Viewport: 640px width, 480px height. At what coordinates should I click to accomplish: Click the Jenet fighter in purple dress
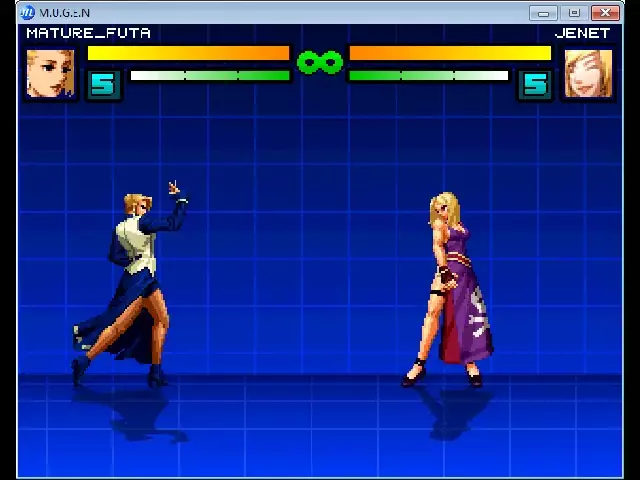455,290
